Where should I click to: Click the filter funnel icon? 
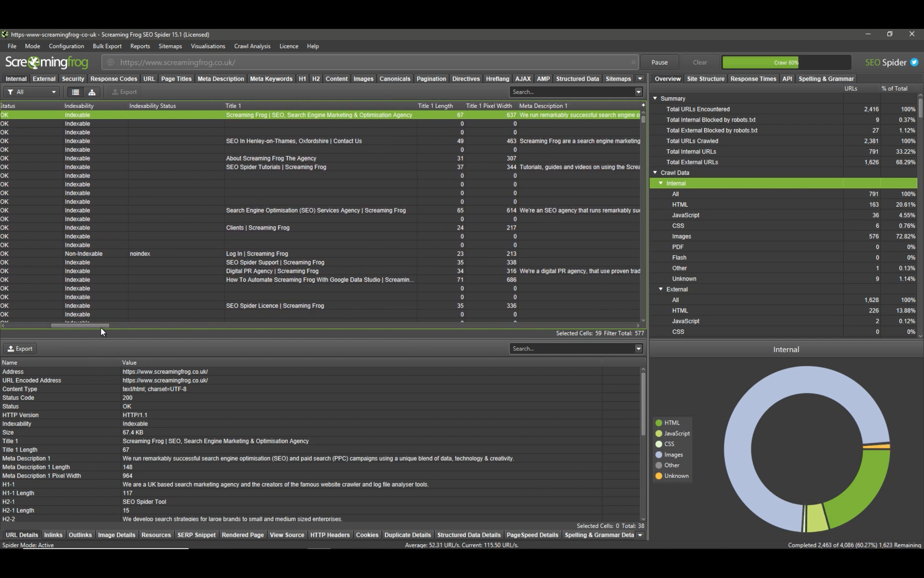[10, 92]
